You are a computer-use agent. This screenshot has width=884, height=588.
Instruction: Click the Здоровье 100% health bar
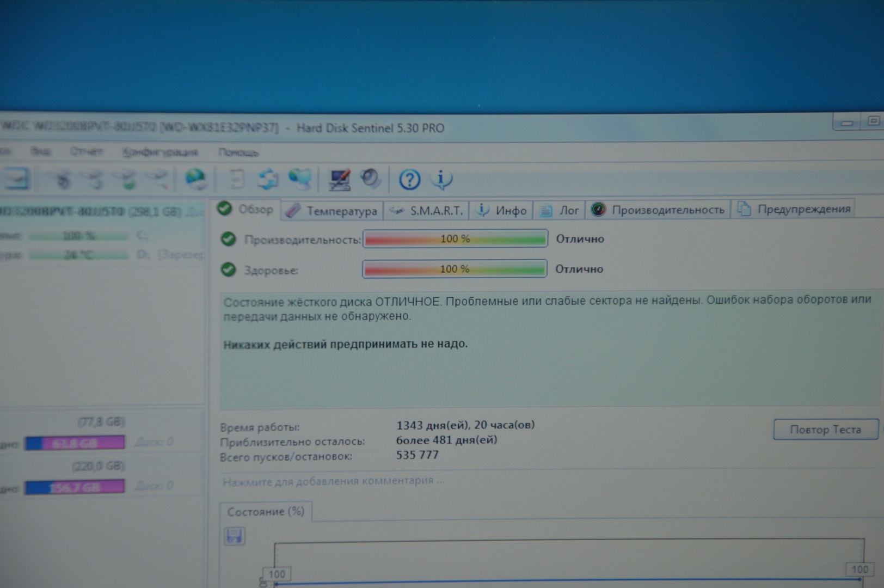tap(455, 269)
